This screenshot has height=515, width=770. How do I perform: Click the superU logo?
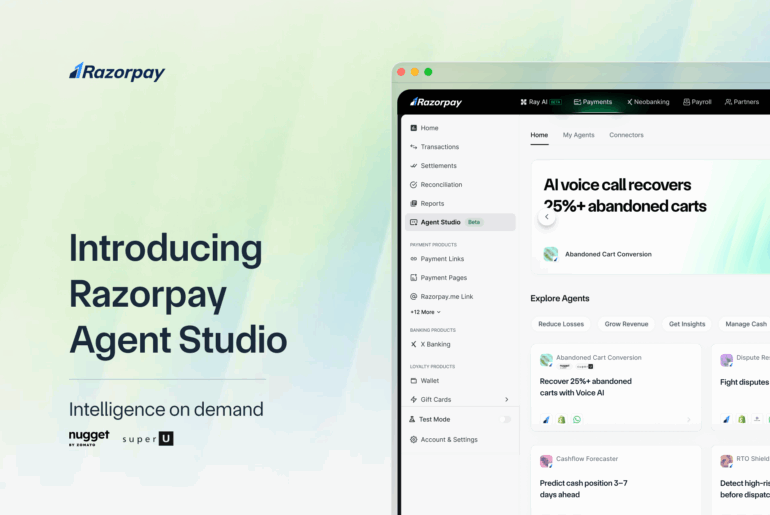tap(148, 438)
